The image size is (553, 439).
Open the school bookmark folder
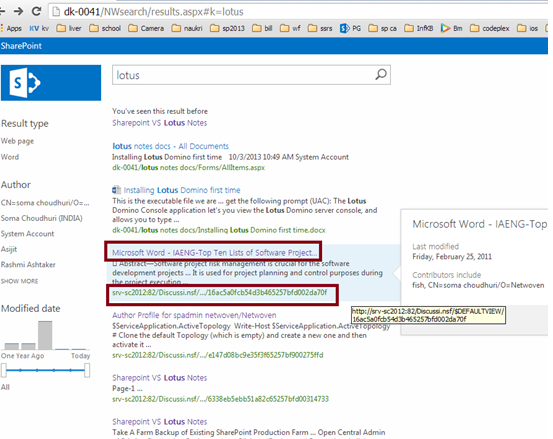(x=105, y=28)
